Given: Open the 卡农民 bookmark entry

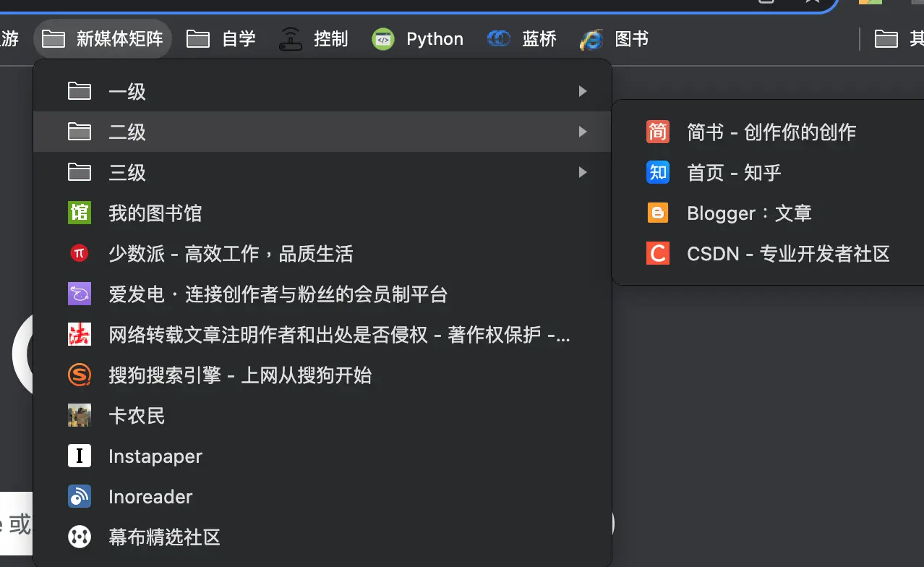Looking at the screenshot, I should coord(137,415).
